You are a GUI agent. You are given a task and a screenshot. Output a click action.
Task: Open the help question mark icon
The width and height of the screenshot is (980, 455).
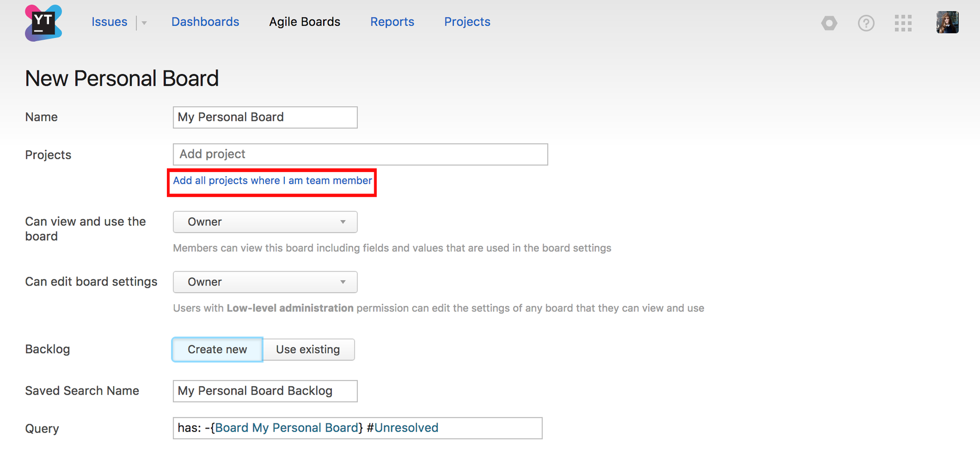tap(866, 23)
